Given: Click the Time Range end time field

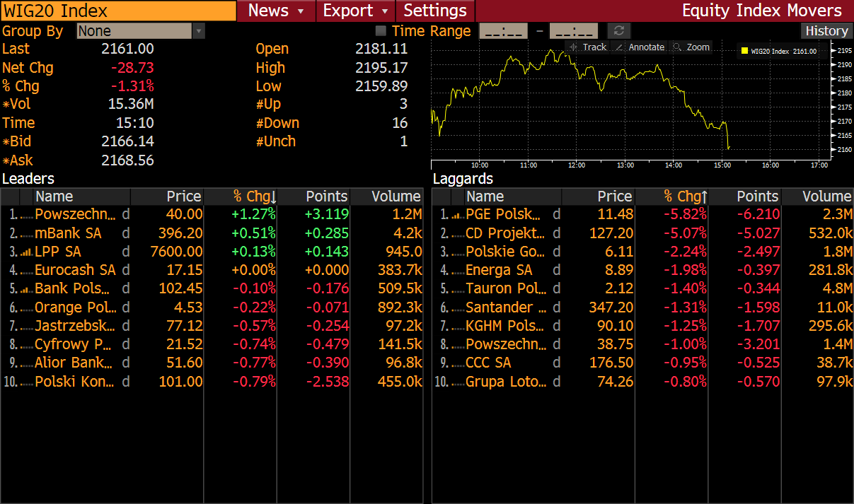Looking at the screenshot, I should (574, 31).
